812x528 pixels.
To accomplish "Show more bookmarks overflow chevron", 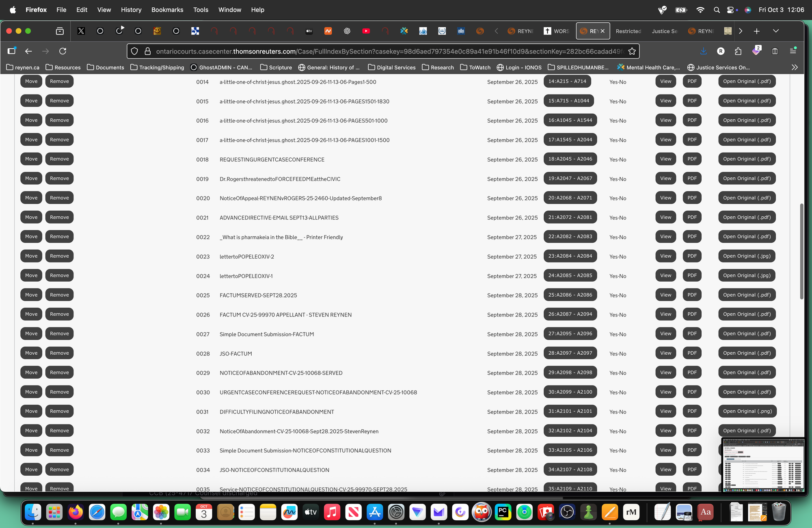I will tap(795, 67).
